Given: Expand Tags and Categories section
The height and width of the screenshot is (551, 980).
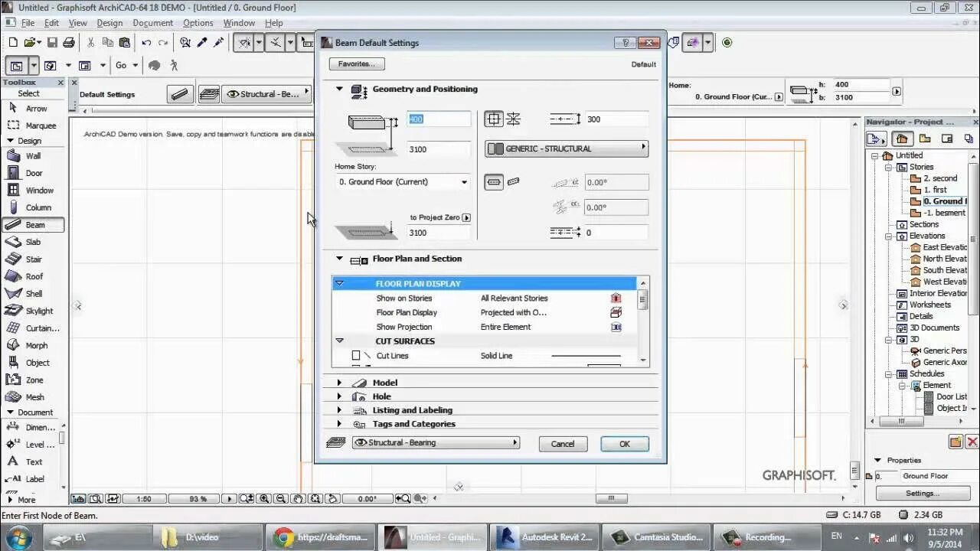Looking at the screenshot, I should (x=339, y=424).
